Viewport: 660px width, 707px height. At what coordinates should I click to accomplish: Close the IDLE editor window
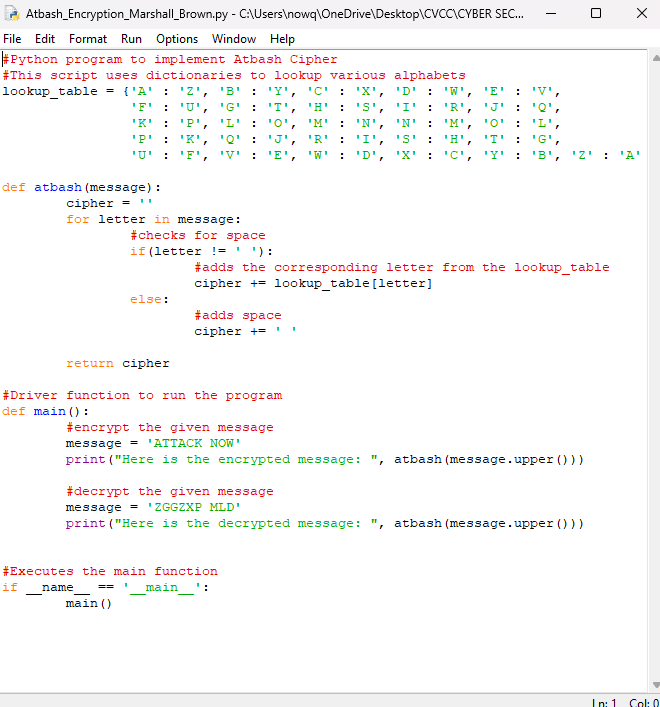pyautogui.click(x=642, y=14)
